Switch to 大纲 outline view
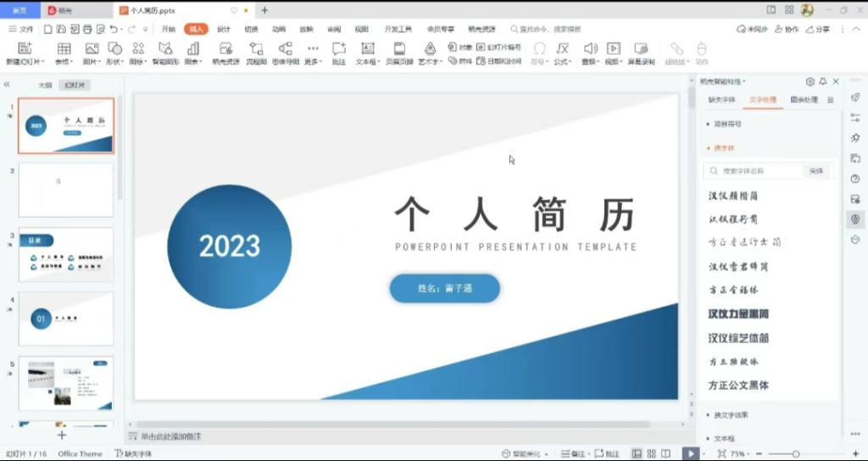 pos(45,86)
